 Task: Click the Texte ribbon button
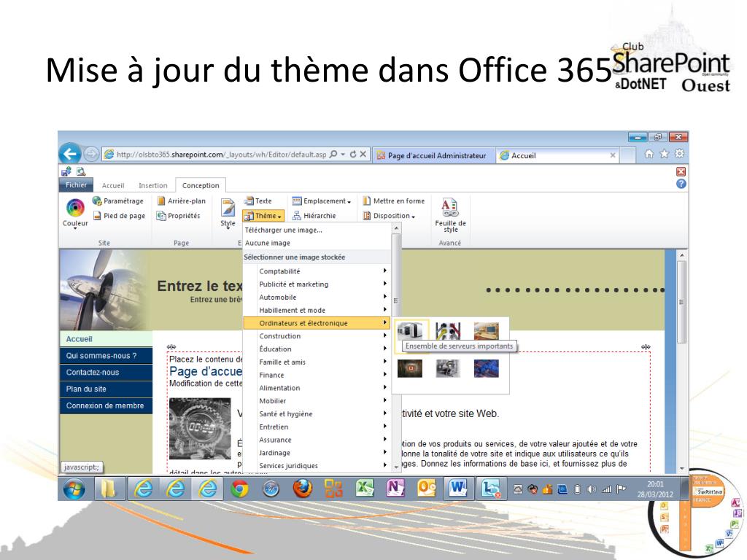point(258,201)
